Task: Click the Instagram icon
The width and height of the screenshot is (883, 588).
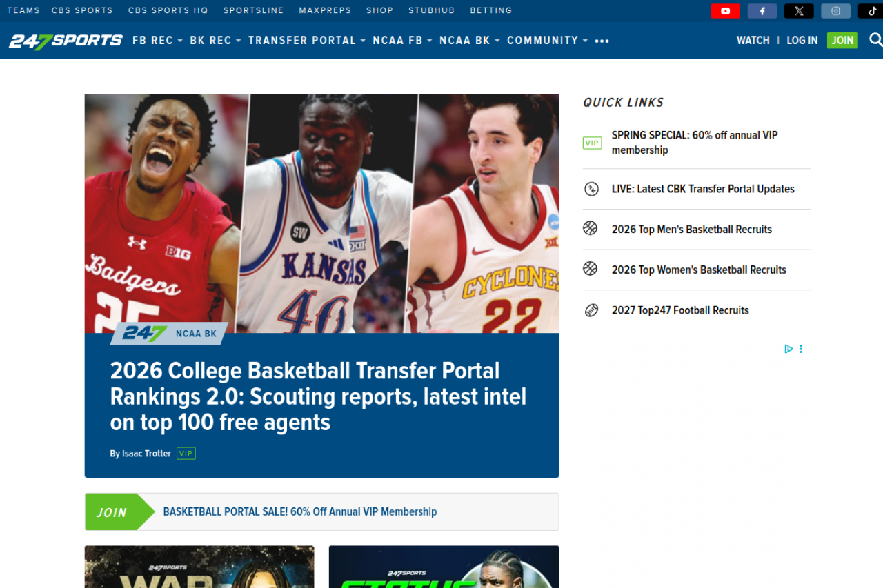Action: [835, 11]
